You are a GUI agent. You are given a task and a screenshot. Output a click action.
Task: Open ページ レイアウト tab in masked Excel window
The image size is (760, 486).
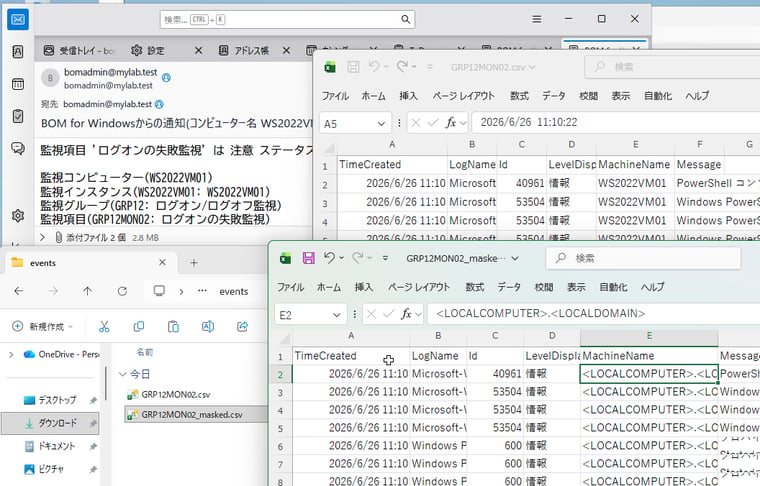(x=419, y=287)
